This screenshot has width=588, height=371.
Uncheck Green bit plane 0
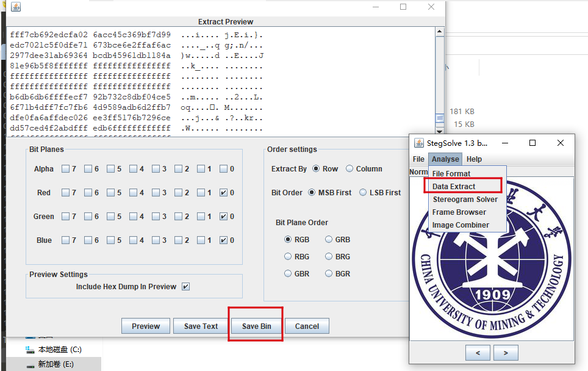tap(223, 217)
